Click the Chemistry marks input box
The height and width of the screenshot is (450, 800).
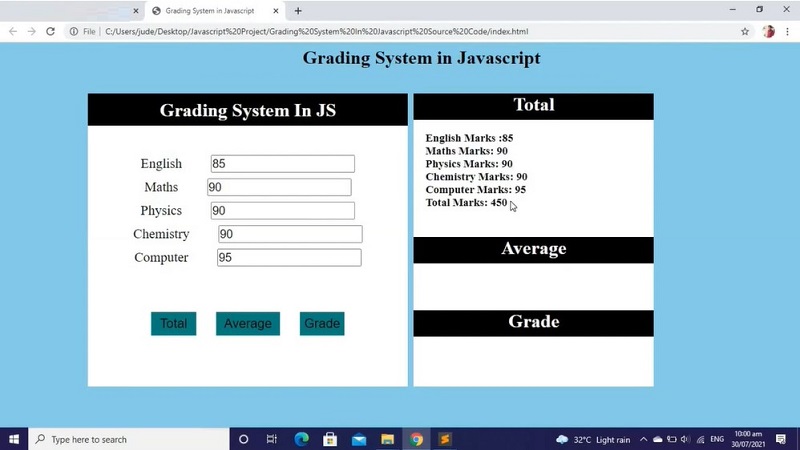290,234
